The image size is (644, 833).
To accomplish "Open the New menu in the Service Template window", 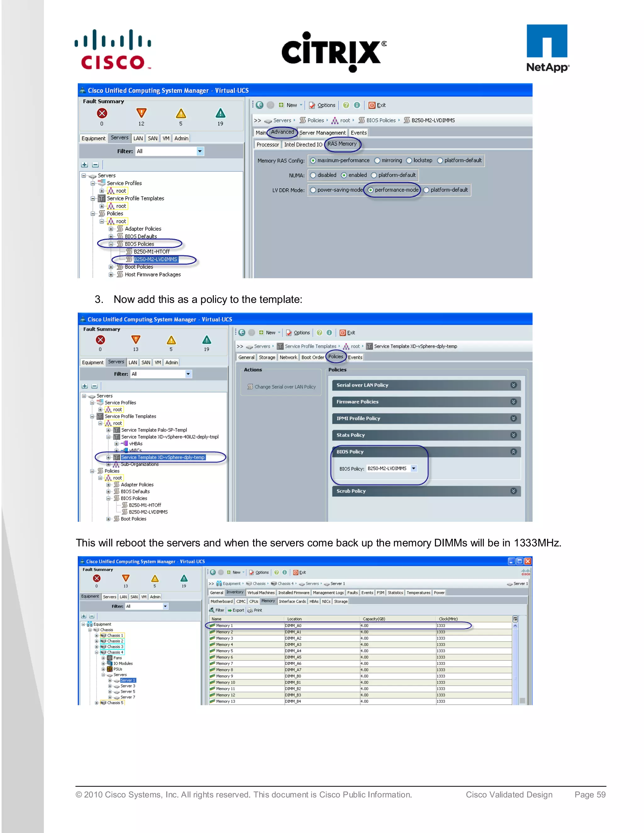I will pos(270,333).
